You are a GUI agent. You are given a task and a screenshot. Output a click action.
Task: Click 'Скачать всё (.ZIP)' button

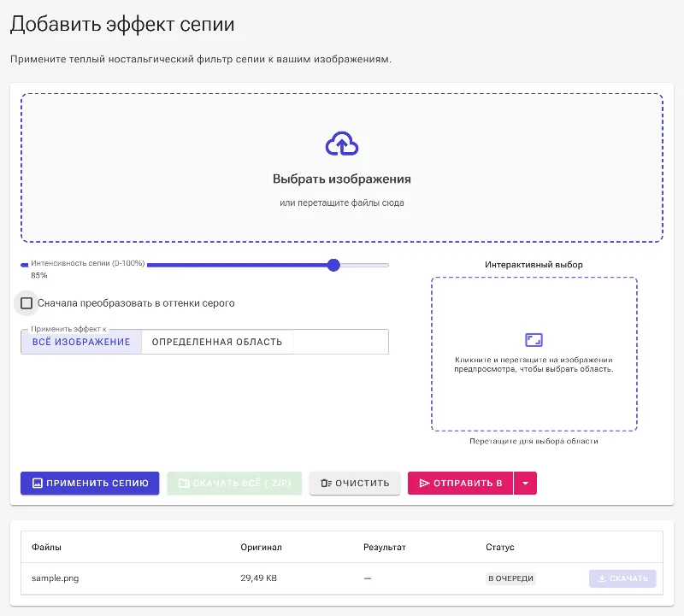pyautogui.click(x=234, y=483)
